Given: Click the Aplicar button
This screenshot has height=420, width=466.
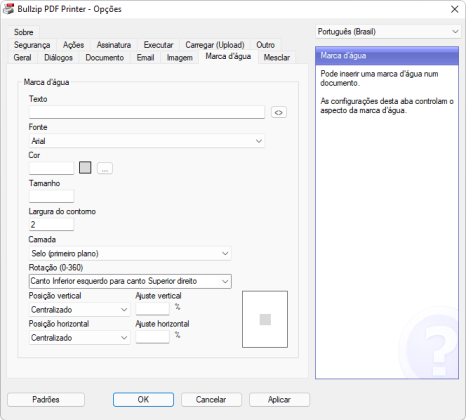Looking at the screenshot, I should (x=279, y=399).
